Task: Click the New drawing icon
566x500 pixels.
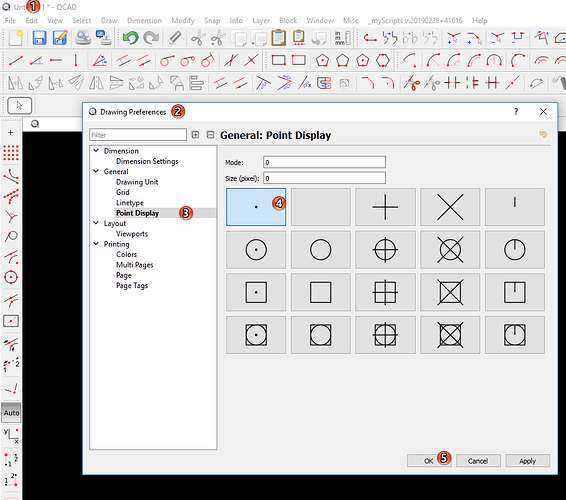Action: tap(16, 38)
